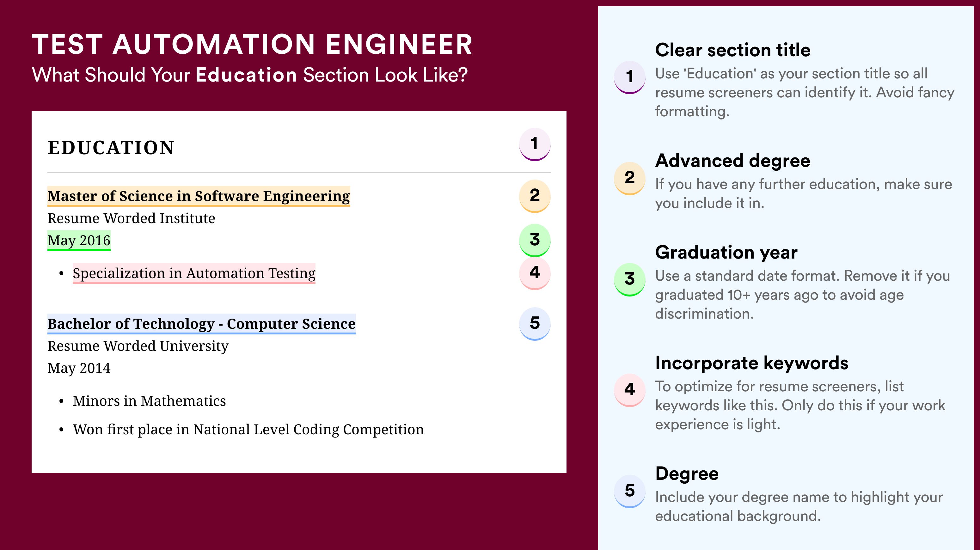Click the number 4 badge next to Incorporate keywords

tap(630, 390)
